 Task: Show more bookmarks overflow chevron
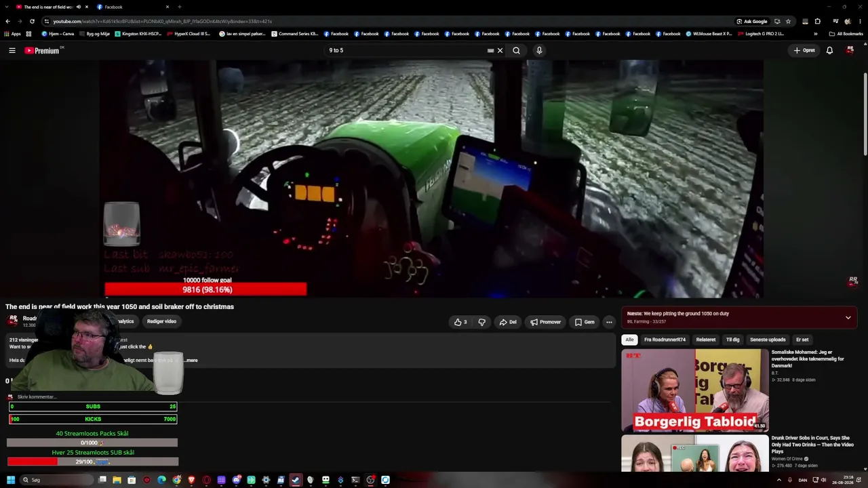pos(815,34)
